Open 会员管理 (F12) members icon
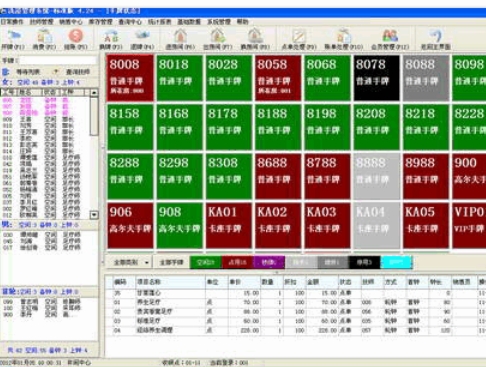The image size is (486, 367). [x=390, y=39]
